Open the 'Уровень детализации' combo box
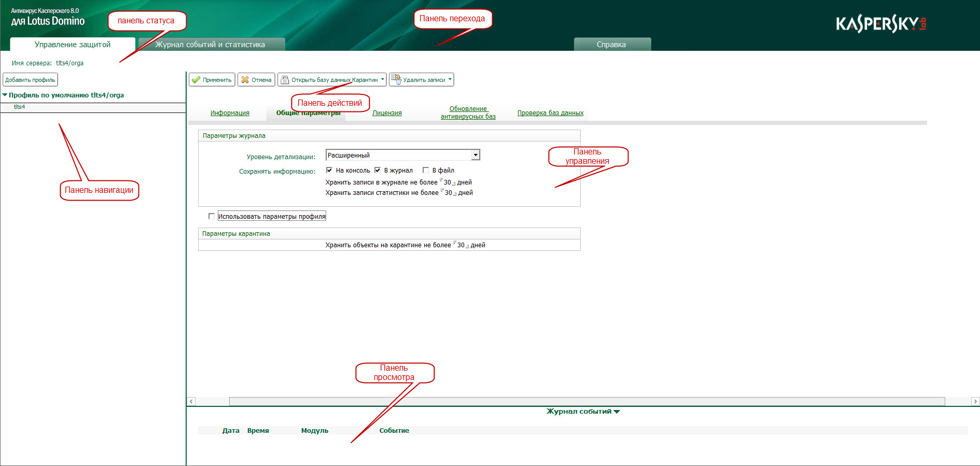 pos(403,155)
